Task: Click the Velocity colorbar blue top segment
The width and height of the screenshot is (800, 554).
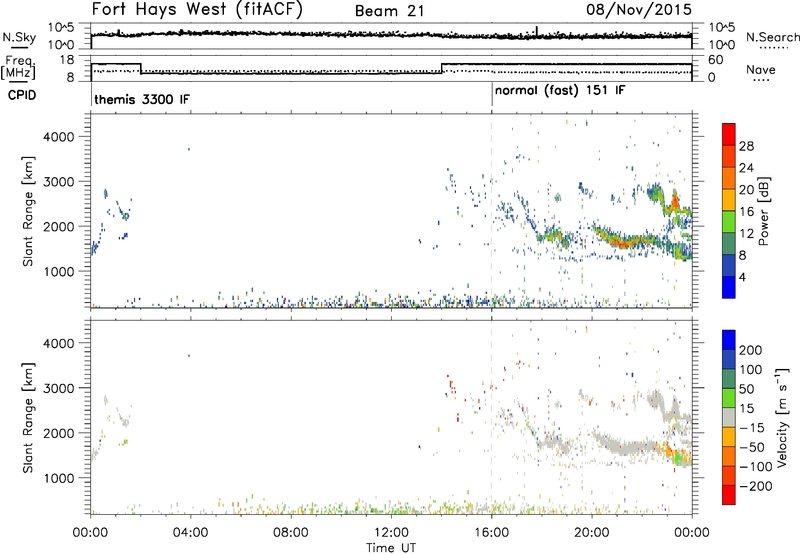Action: [729, 340]
